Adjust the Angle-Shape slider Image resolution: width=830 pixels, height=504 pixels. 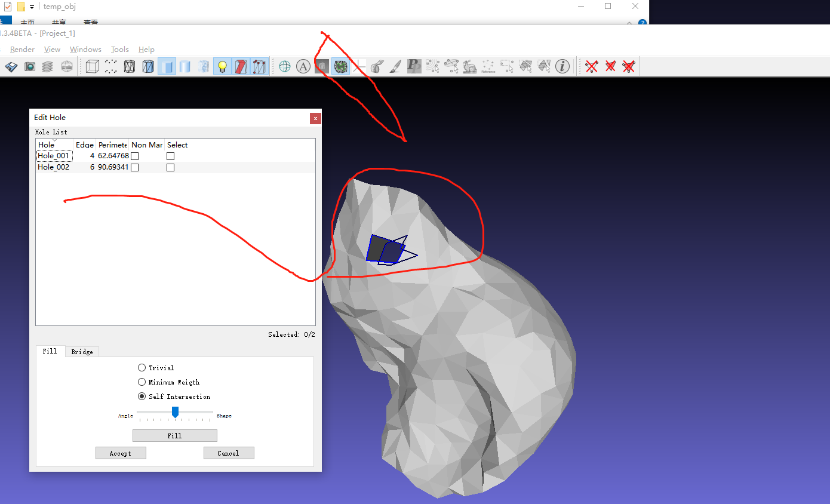(175, 412)
